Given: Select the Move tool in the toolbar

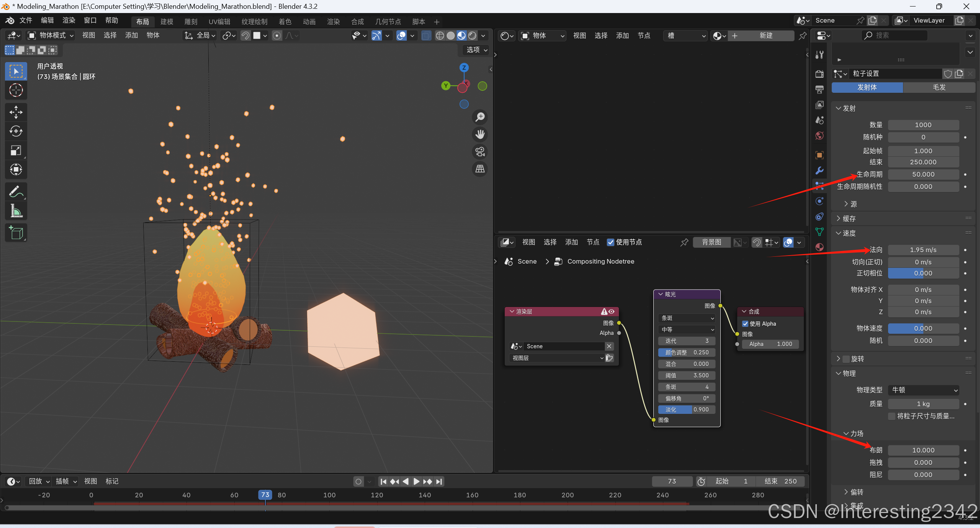Looking at the screenshot, I should (x=16, y=112).
